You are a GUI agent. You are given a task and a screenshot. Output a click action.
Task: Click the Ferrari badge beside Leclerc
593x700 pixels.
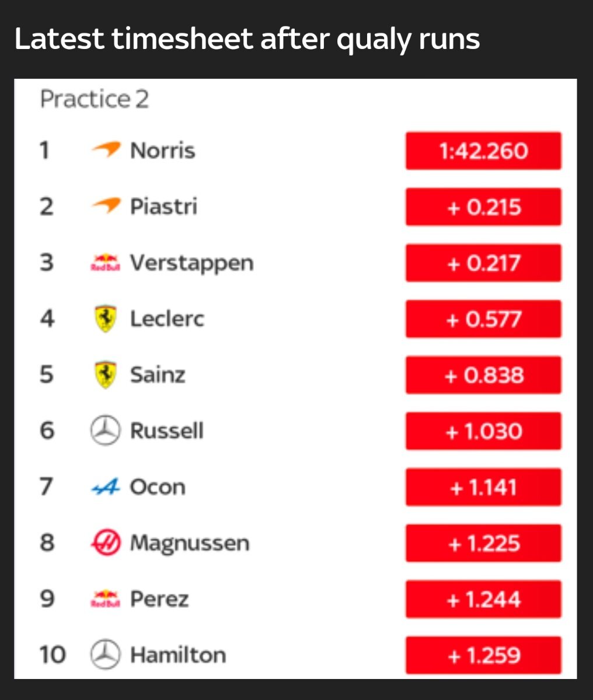[106, 318]
